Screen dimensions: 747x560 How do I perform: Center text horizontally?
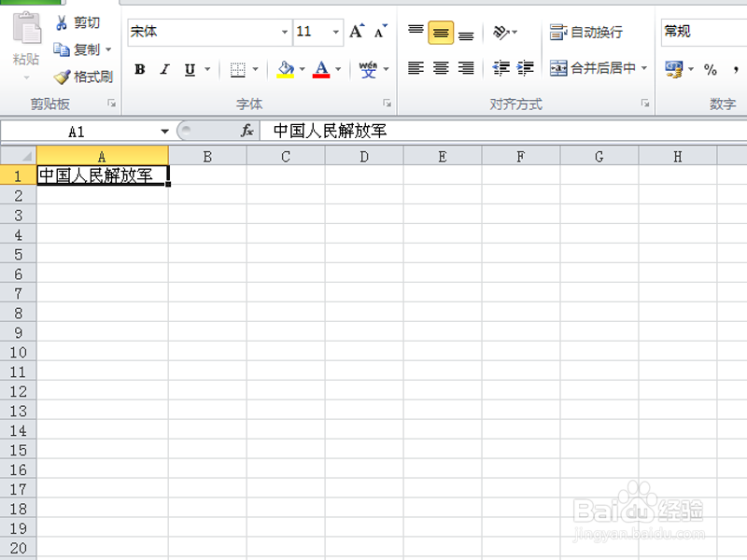pyautogui.click(x=441, y=68)
